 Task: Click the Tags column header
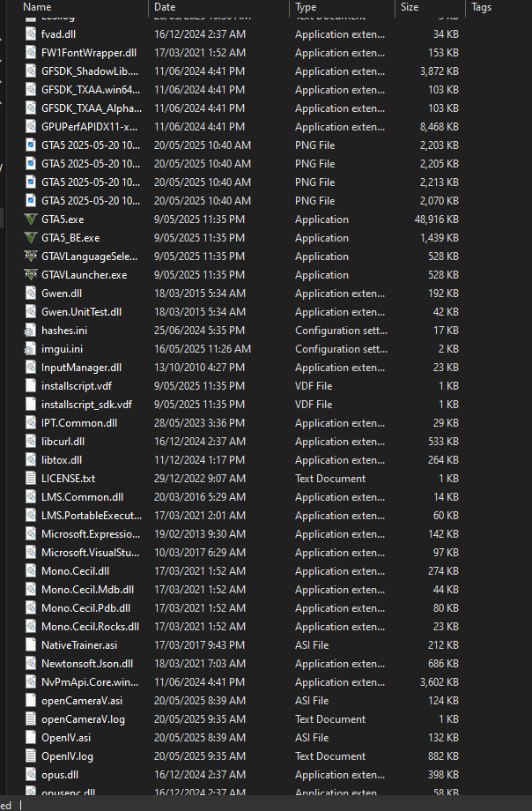[x=481, y=7]
